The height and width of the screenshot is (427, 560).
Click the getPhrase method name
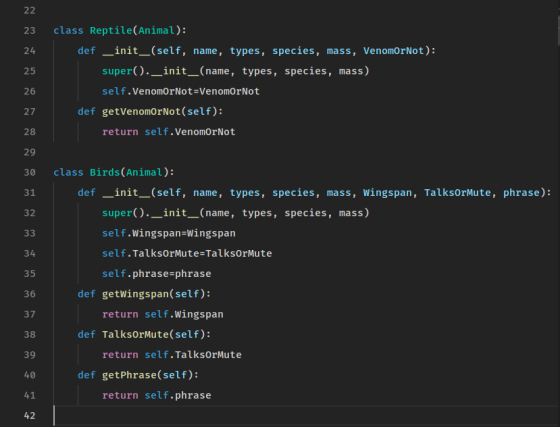129,375
